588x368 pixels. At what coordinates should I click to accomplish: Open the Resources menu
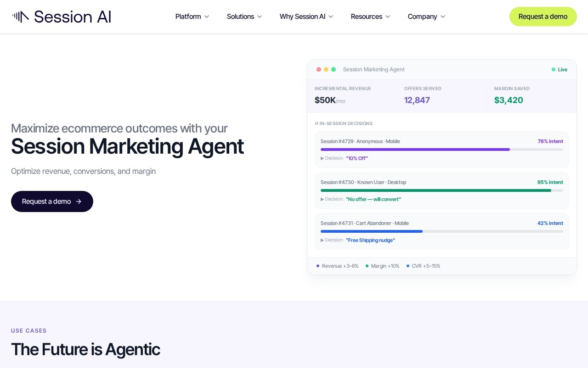point(370,17)
